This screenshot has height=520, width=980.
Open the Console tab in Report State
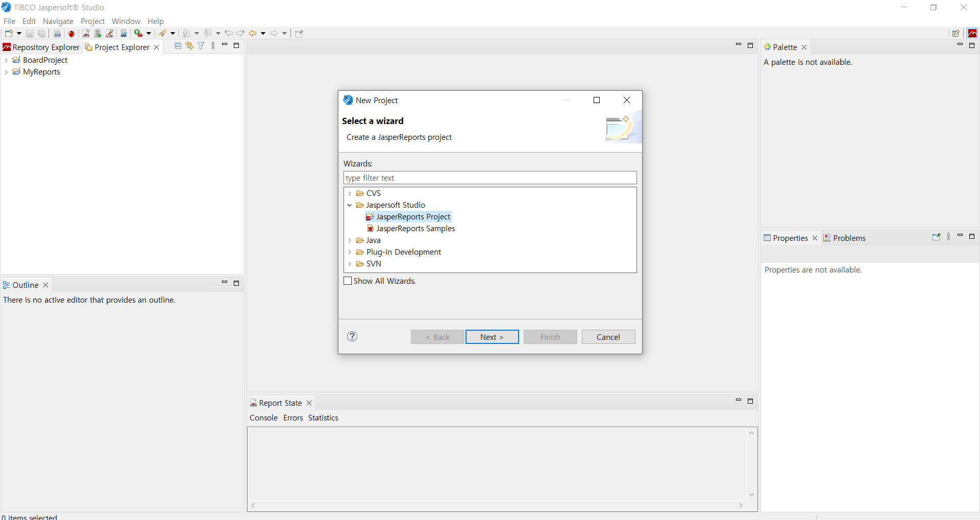click(x=263, y=417)
